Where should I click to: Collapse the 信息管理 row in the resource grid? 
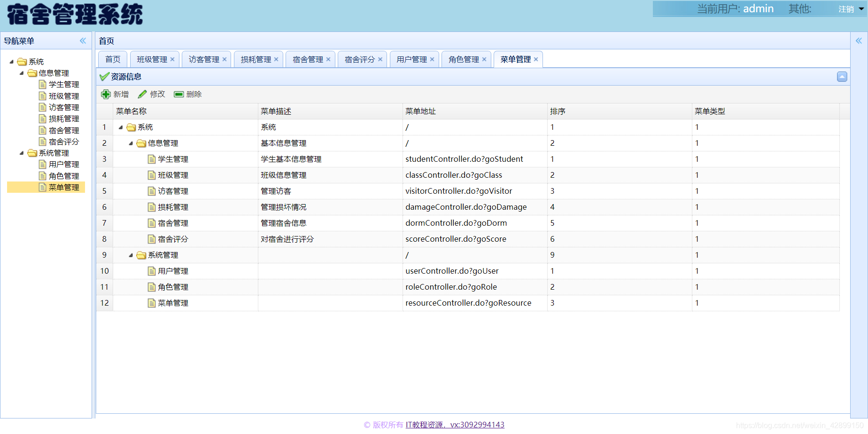[x=131, y=143]
